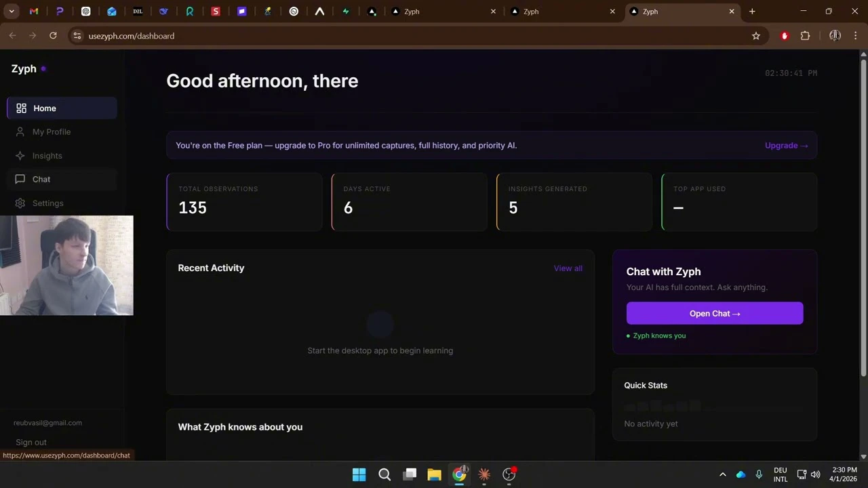Open Task View on the taskbar

click(x=410, y=474)
